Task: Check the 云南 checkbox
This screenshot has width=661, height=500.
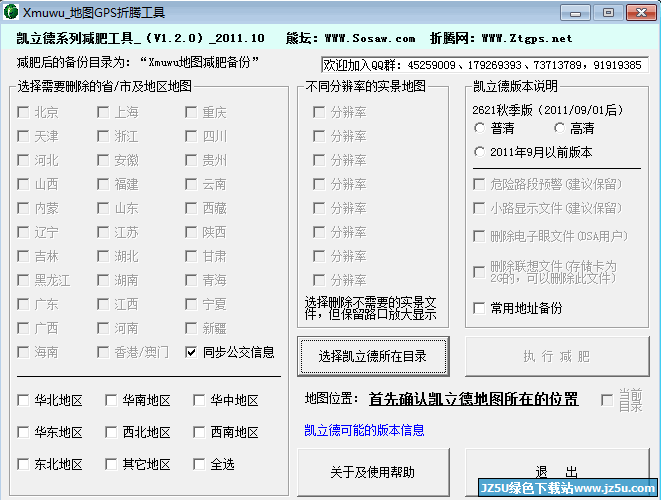Action: tap(191, 184)
